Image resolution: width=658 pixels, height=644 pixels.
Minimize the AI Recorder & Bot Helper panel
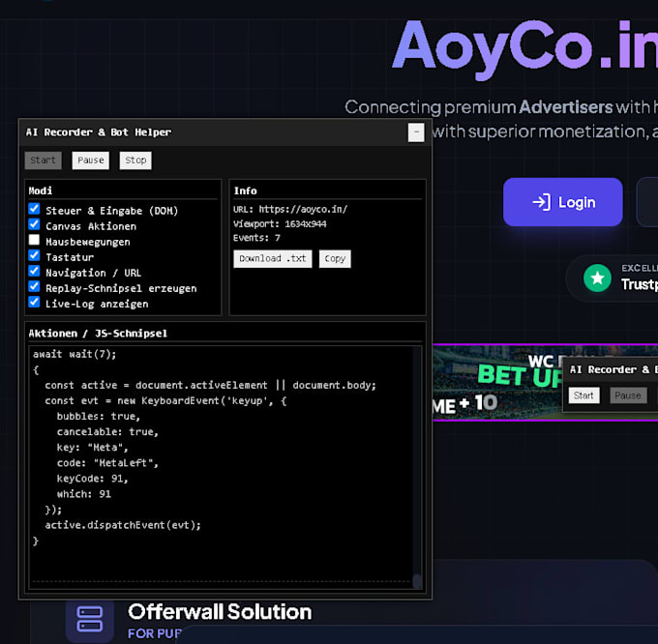(x=416, y=132)
